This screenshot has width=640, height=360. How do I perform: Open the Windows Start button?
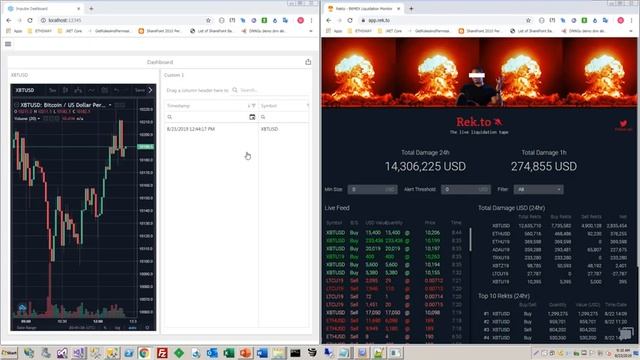click(9, 353)
